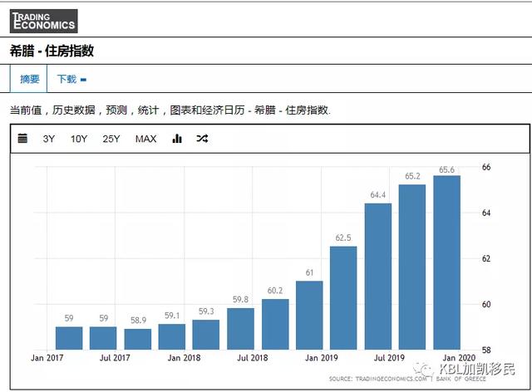The width and height of the screenshot is (532, 392).
Task: Click the bar labeled 61
Action: click(309, 316)
